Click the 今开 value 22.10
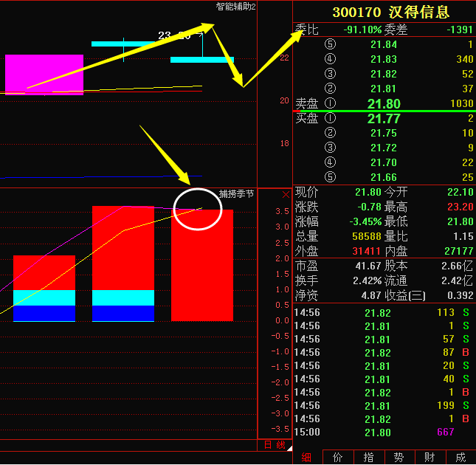 click(461, 192)
